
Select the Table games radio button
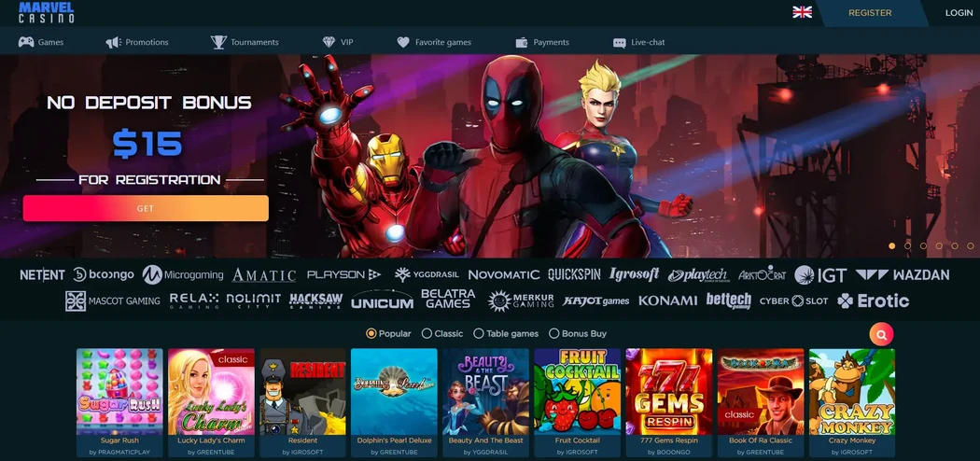click(479, 333)
